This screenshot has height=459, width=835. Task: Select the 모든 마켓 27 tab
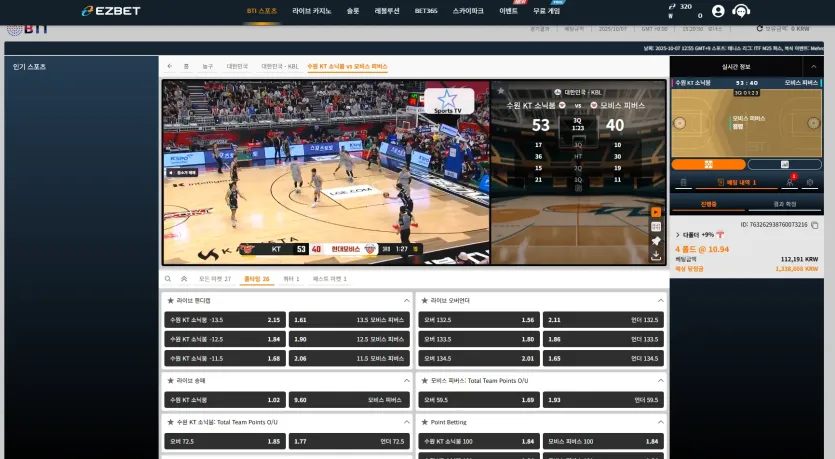coord(215,279)
